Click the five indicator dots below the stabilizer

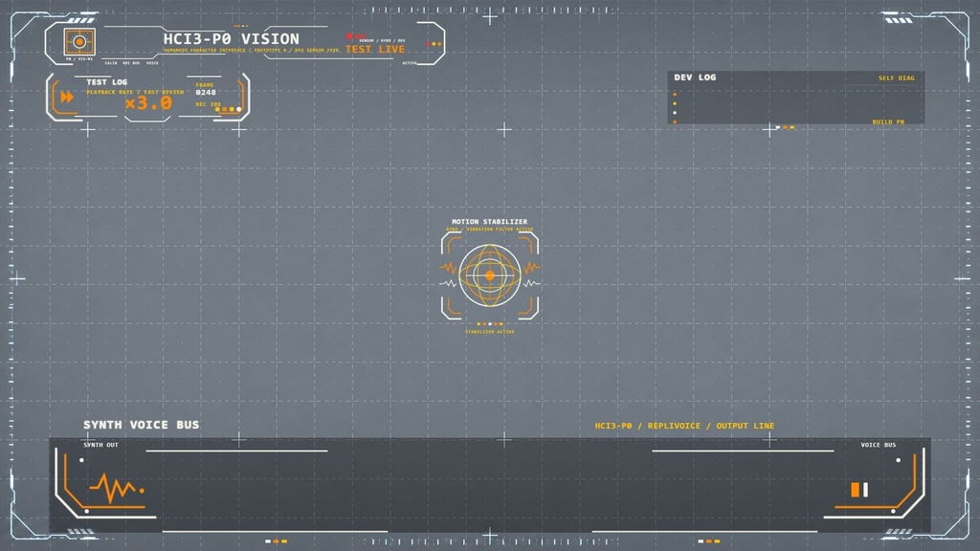point(490,324)
